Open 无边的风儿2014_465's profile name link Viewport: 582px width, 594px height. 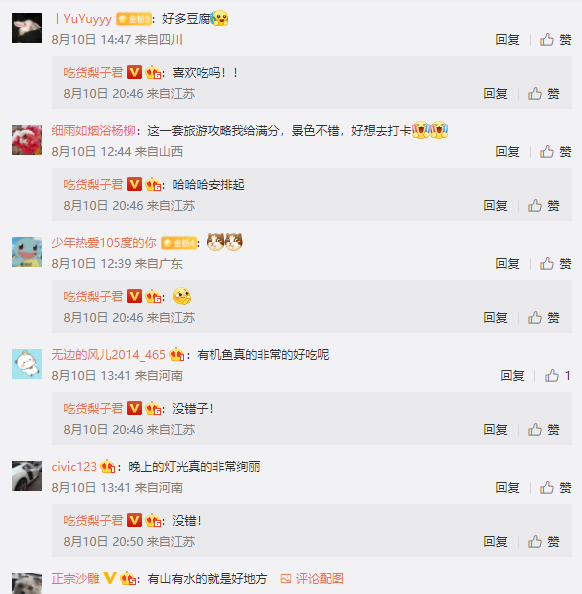(x=108, y=355)
